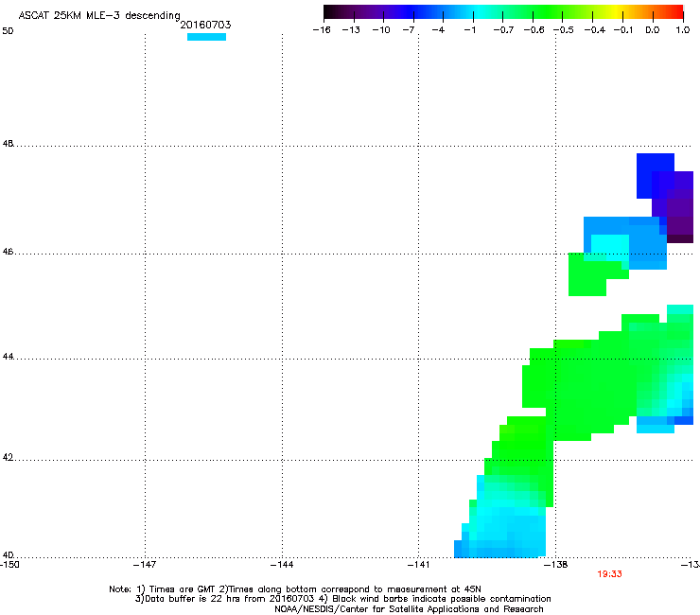Click the red 19:33 time label
700x615 pixels.
(609, 574)
